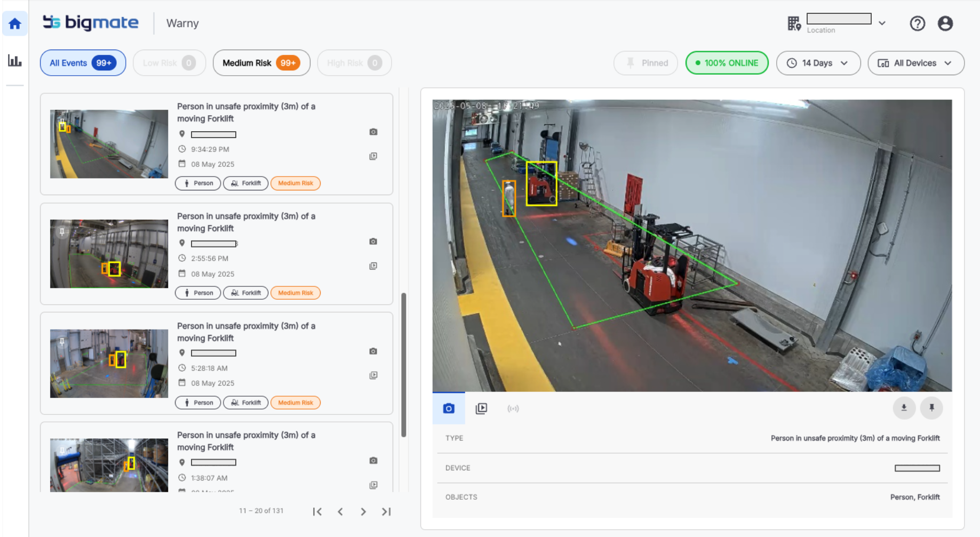Expand the Location selector dropdown
The height and width of the screenshot is (537, 980).
pyautogui.click(x=882, y=23)
